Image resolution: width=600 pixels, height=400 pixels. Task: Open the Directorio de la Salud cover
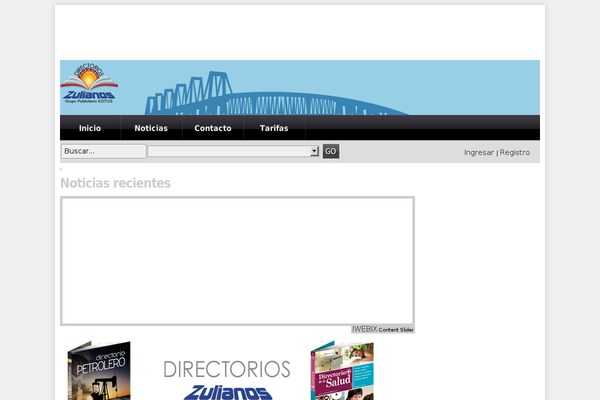click(341, 372)
